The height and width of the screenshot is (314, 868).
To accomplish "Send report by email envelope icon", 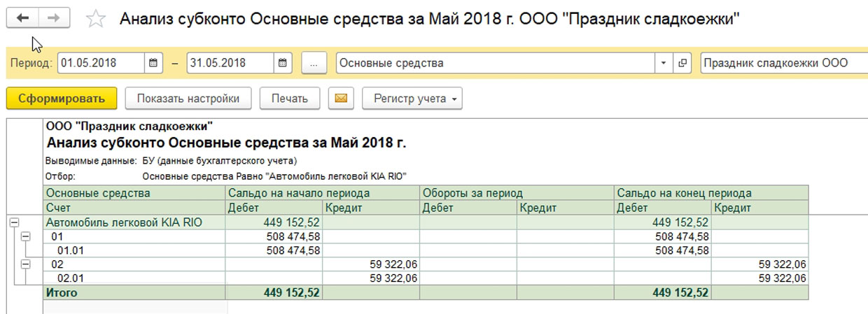I will tap(341, 99).
